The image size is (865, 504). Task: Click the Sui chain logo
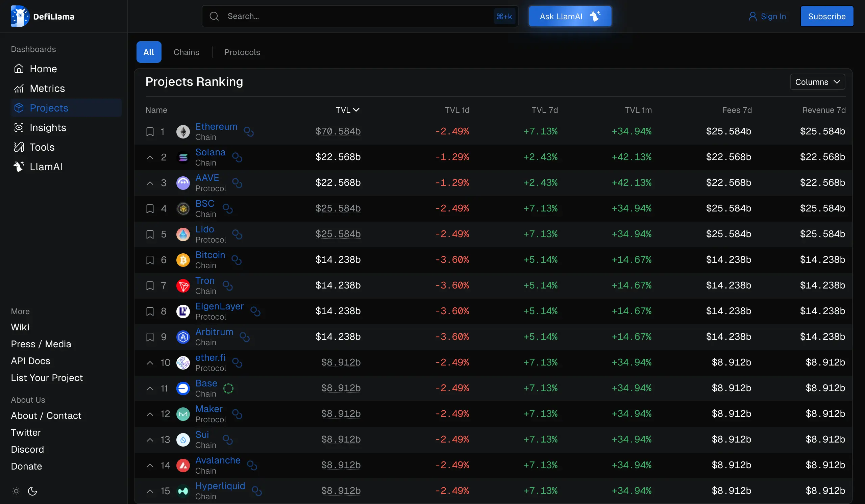pyautogui.click(x=183, y=439)
